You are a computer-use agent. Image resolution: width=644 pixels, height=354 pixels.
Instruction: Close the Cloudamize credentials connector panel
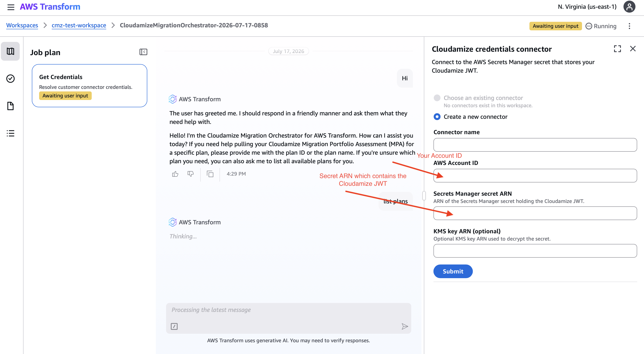pyautogui.click(x=633, y=49)
